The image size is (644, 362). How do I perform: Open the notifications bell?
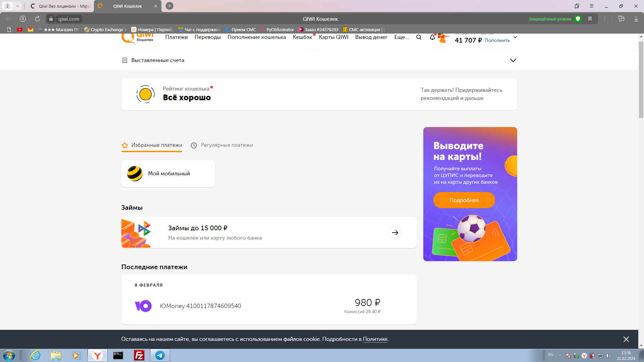click(432, 37)
